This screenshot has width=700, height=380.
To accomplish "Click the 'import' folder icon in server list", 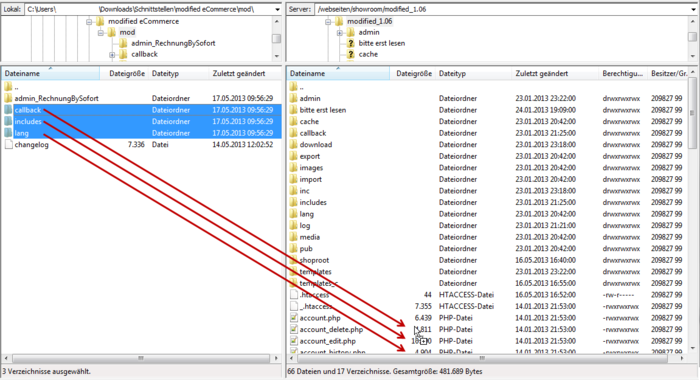I will 293,180.
